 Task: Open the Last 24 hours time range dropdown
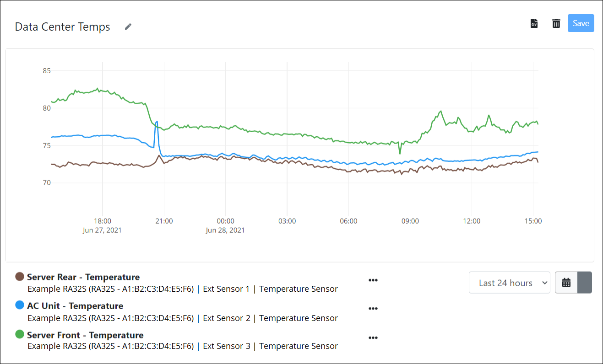(x=509, y=283)
